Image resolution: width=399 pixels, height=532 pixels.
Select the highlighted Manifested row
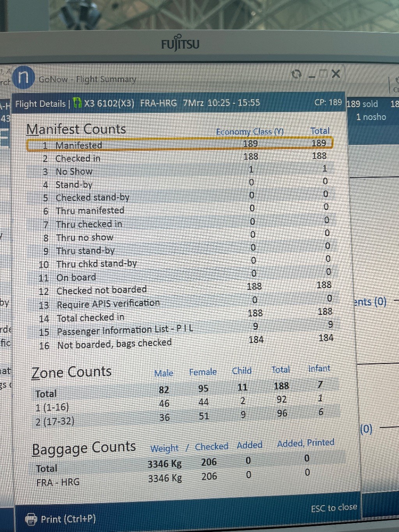179,144
